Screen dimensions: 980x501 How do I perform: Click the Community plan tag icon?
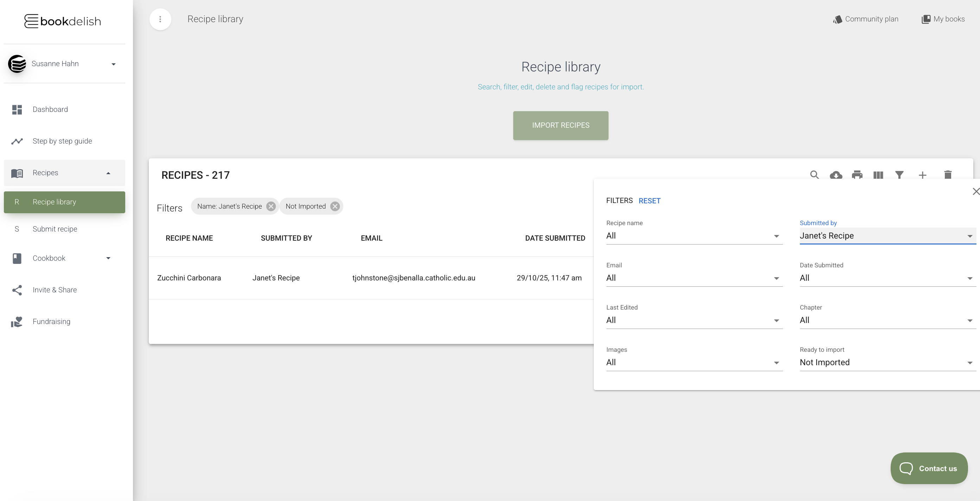(x=837, y=19)
